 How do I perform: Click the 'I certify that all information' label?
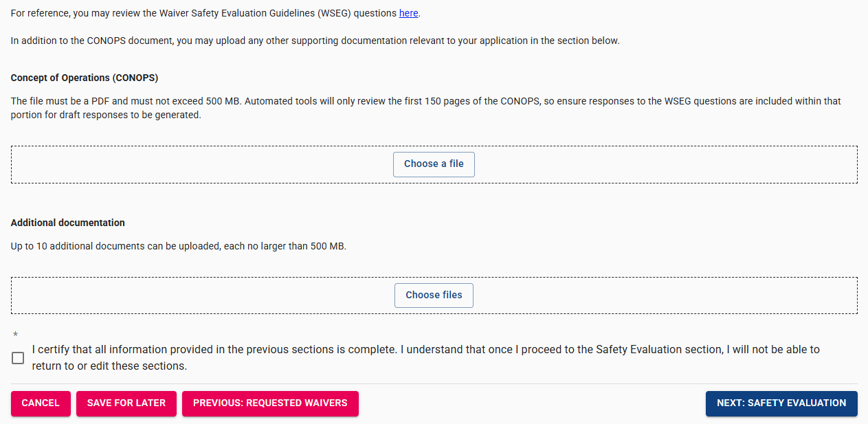(425, 350)
